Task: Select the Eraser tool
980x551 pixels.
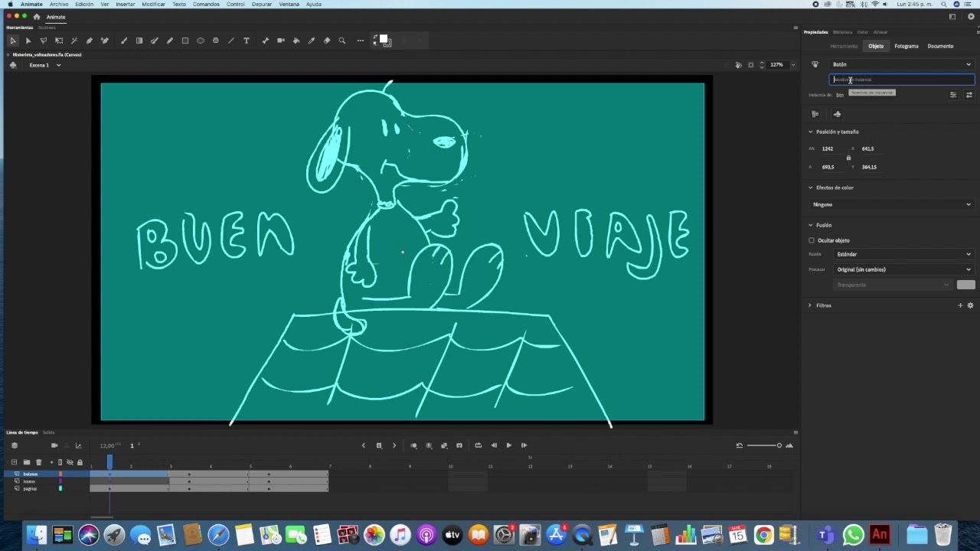Action: (327, 41)
